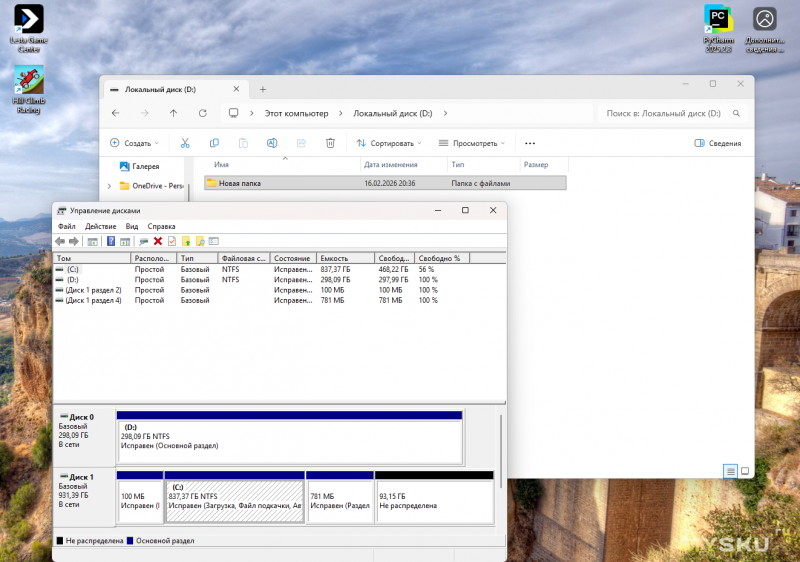The height and width of the screenshot is (562, 800).
Task: Expand the OneDrive tree item
Action: click(109, 185)
